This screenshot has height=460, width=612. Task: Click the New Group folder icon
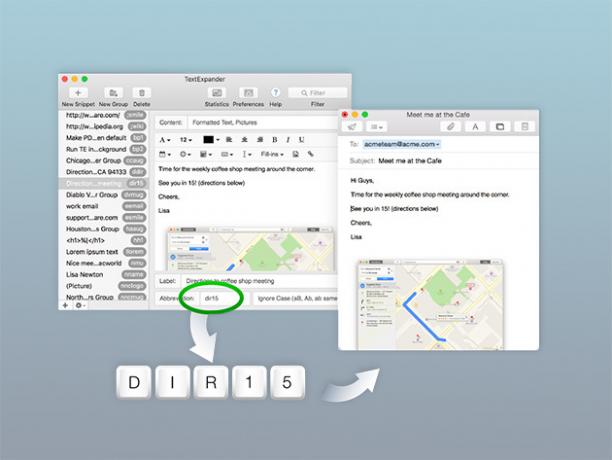coord(113,93)
